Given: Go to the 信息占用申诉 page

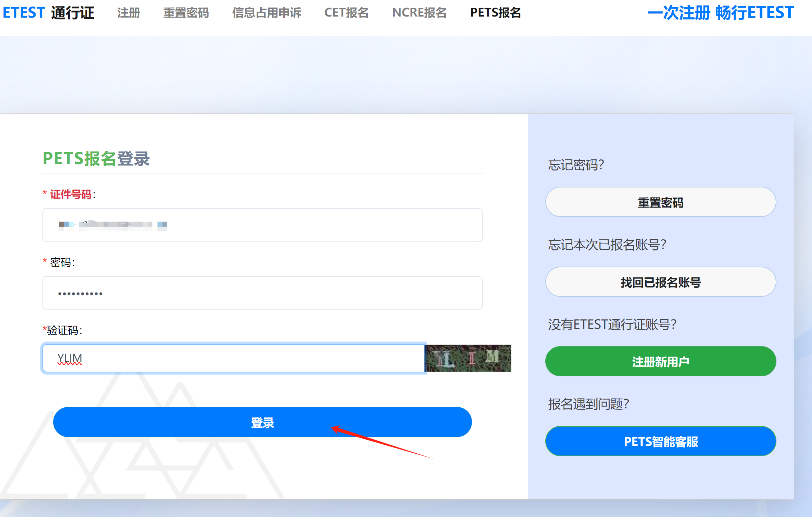Looking at the screenshot, I should pos(266,13).
